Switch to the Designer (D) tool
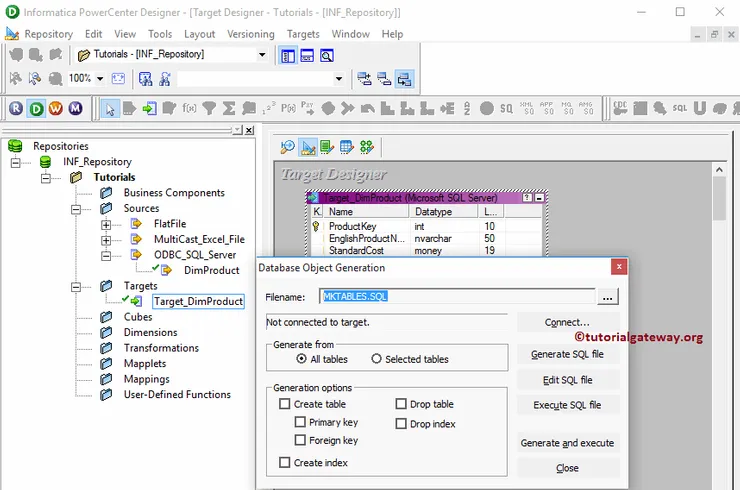Viewport: 740px width, 490px height. [36, 109]
